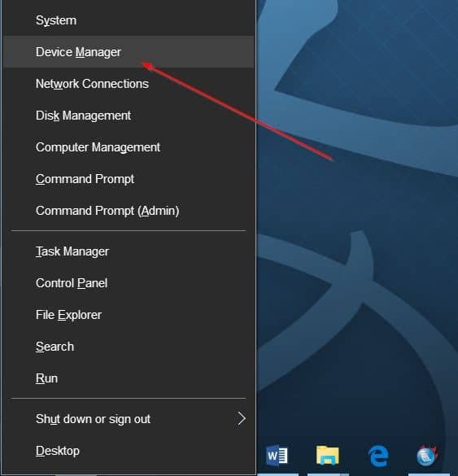The image size is (458, 476).
Task: Open the Run dialog entry
Action: (129, 378)
